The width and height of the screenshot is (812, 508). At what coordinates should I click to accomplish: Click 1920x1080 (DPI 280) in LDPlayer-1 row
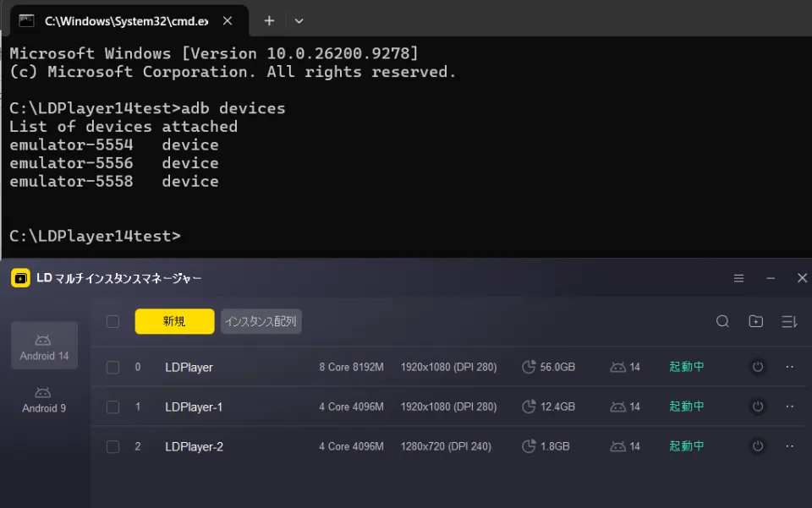coord(448,407)
